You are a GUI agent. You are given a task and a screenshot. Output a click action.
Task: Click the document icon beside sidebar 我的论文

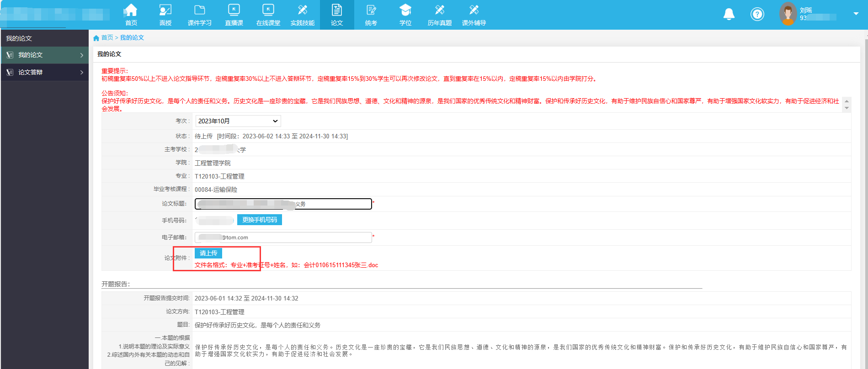pos(10,55)
